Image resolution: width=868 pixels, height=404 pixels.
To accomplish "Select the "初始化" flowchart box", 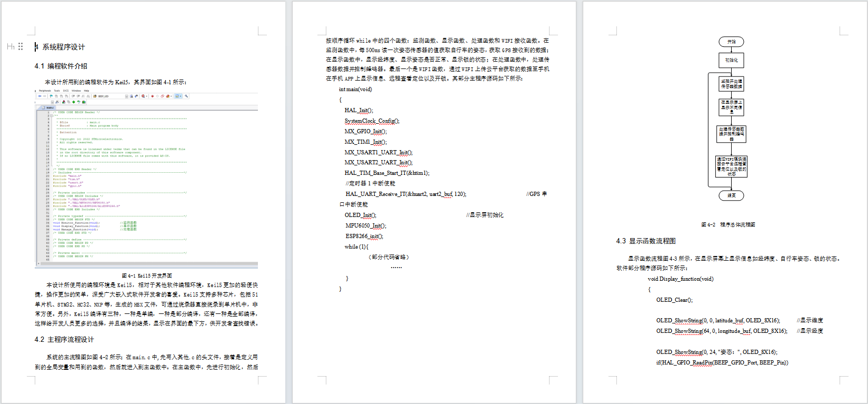I will [x=731, y=60].
